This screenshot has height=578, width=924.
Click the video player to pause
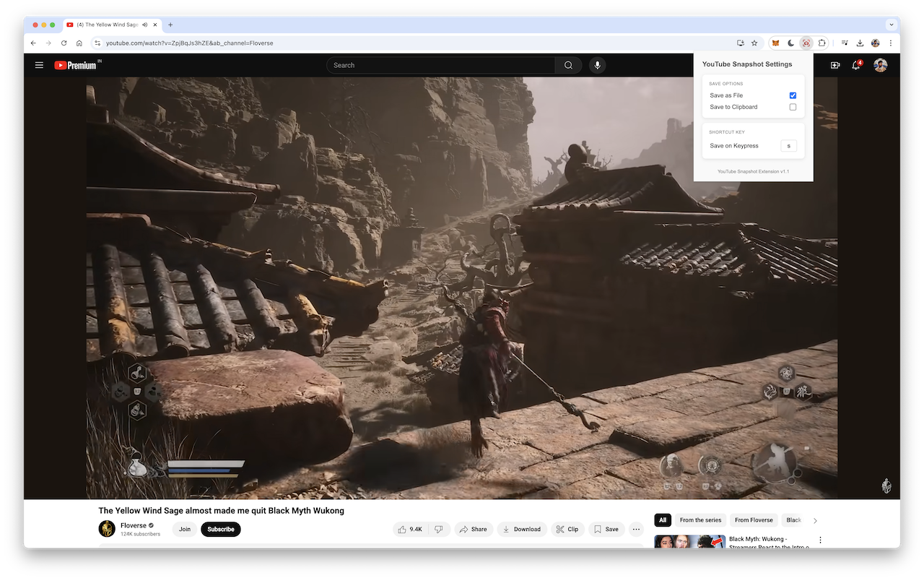tap(462, 288)
